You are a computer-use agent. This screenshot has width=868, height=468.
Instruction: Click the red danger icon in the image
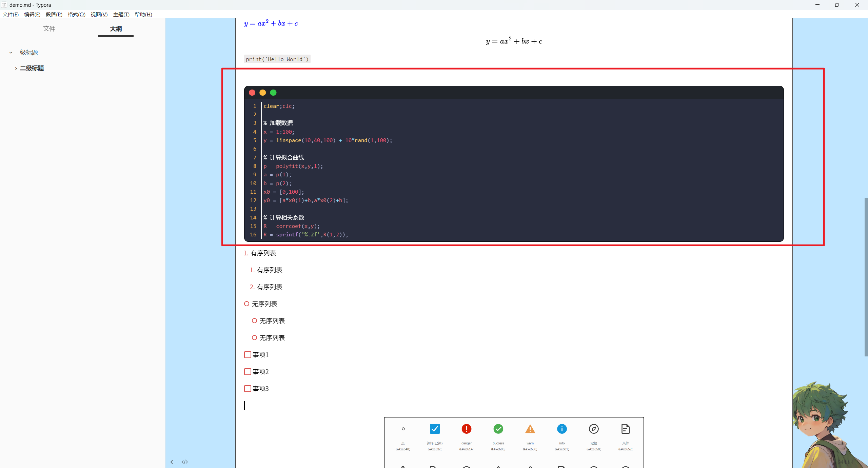click(x=467, y=429)
